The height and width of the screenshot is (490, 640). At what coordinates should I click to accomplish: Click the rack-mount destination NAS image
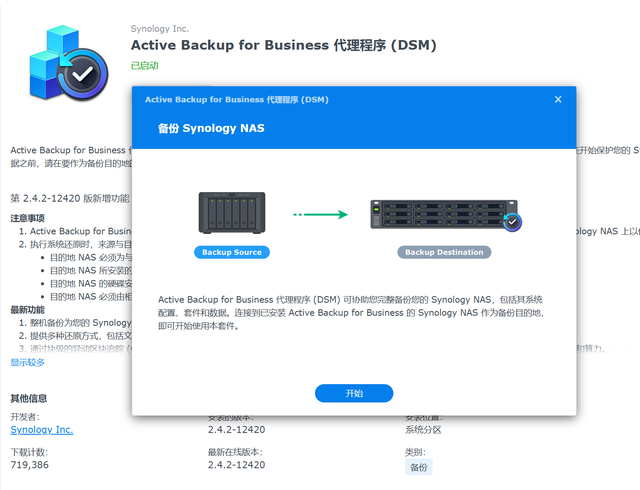coord(444,214)
